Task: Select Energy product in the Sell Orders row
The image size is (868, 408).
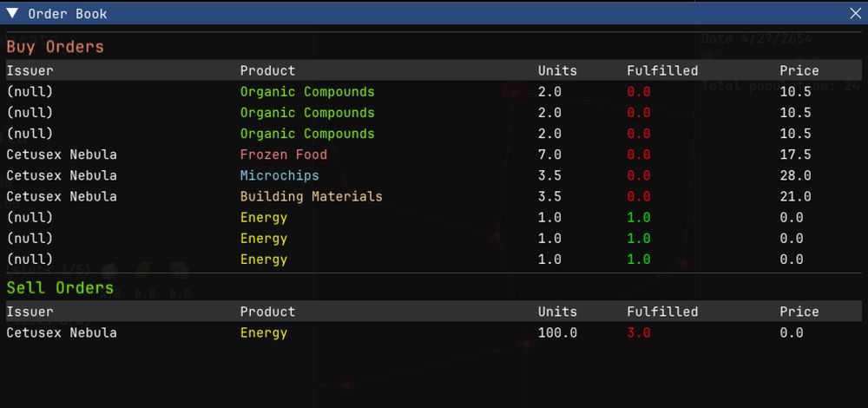Action: click(x=264, y=332)
